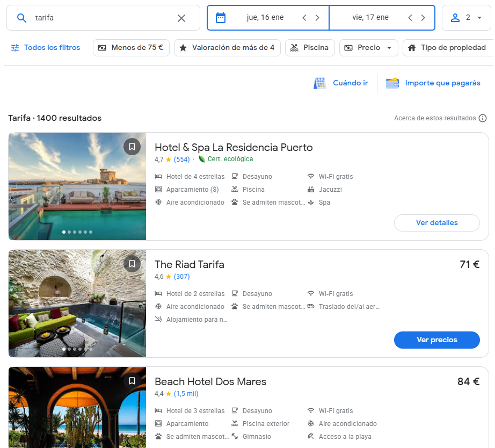
Task: Open the (307) reviews link
Action: click(182, 277)
